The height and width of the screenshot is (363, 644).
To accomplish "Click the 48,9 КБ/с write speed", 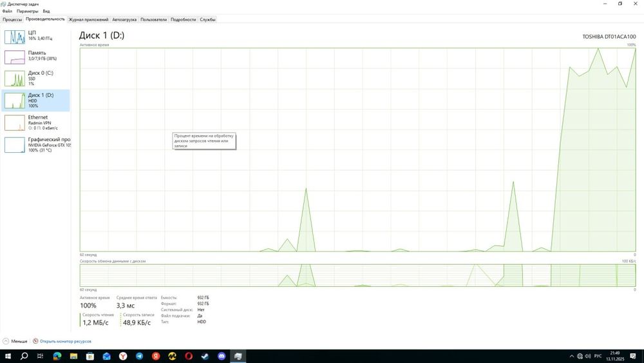I will point(137,323).
